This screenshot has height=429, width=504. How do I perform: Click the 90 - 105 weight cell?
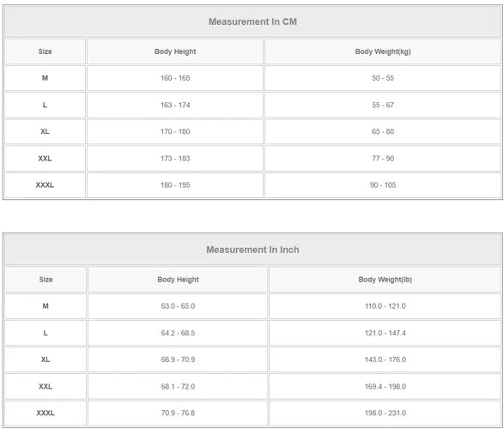pos(383,185)
